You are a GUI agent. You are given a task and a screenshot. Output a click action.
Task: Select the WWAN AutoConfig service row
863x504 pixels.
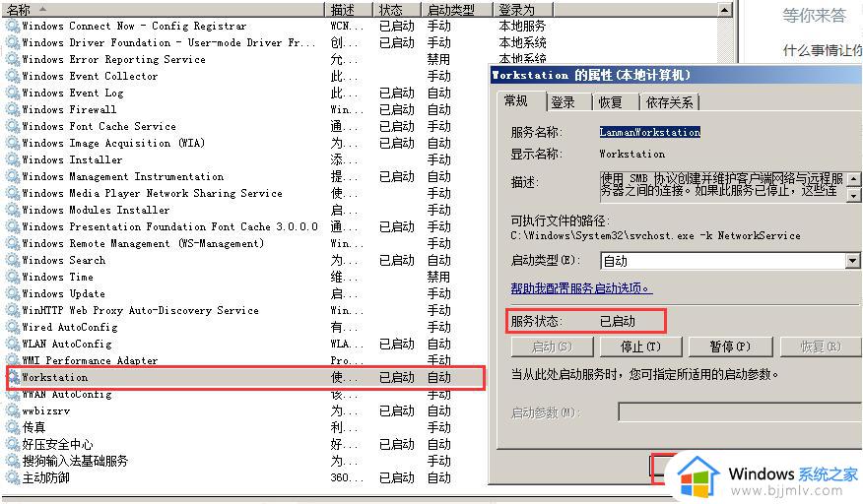245,394
